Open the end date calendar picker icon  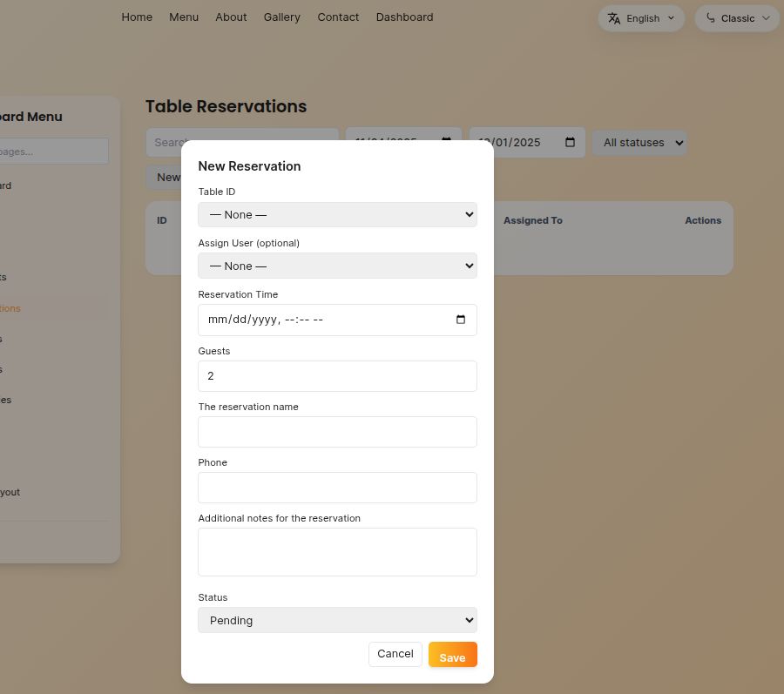(x=571, y=143)
